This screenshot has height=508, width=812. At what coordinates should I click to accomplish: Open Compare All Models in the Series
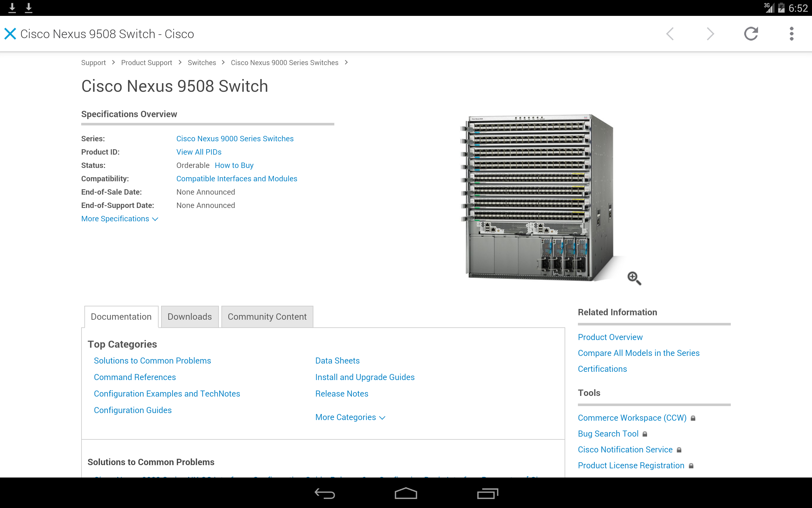(638, 353)
